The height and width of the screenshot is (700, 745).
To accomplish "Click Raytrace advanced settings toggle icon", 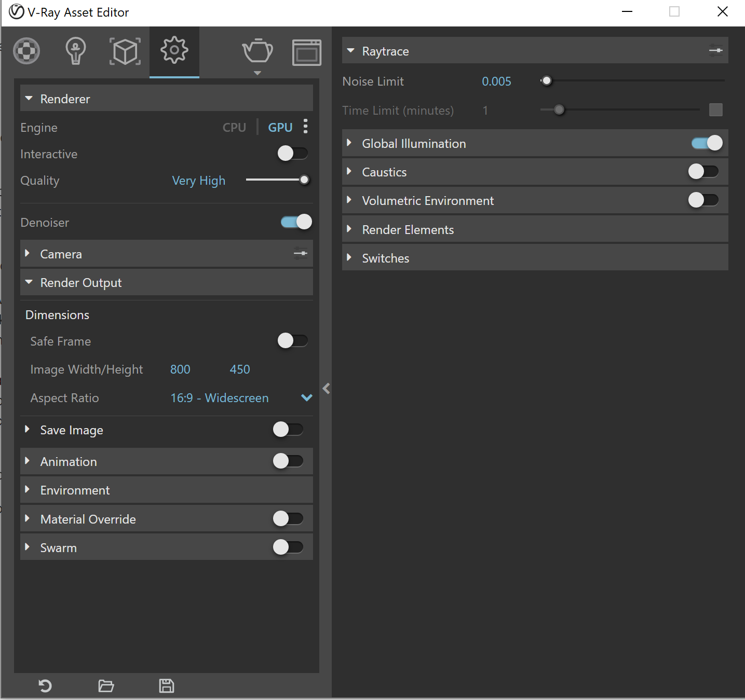I will 716,50.
